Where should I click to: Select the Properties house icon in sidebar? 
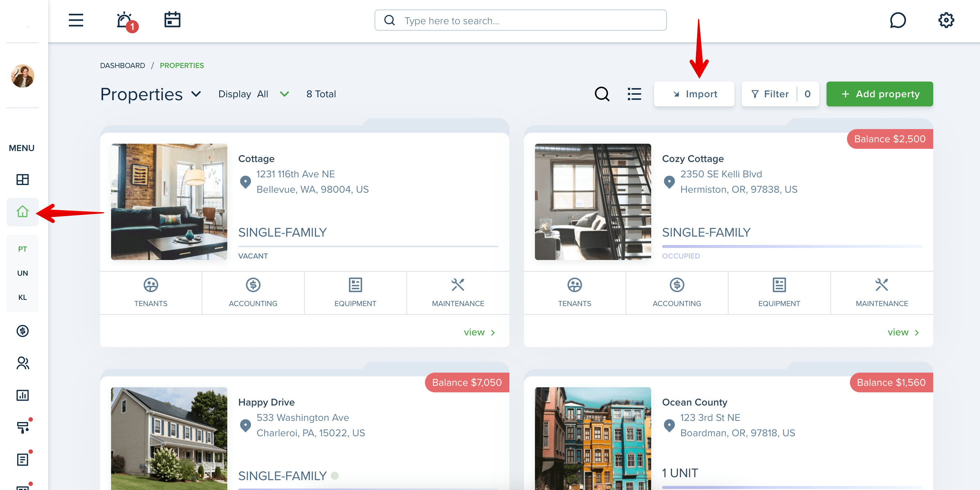coord(22,212)
